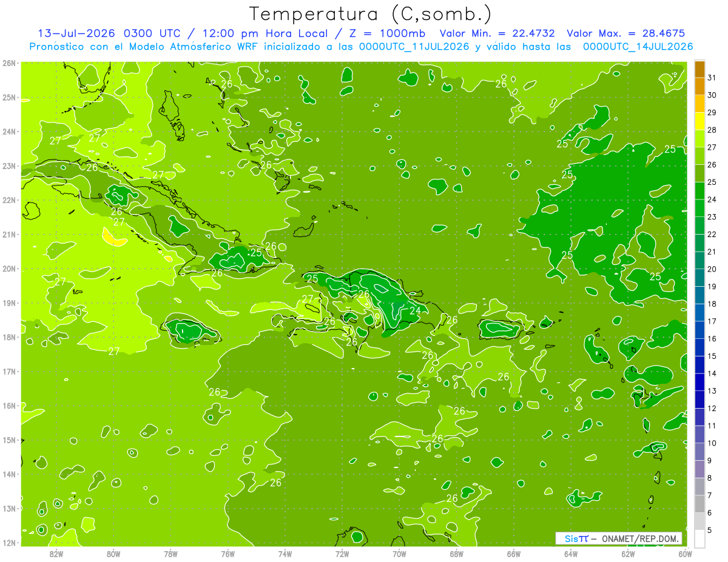Click the 16N latitude axis label

pos(8,406)
